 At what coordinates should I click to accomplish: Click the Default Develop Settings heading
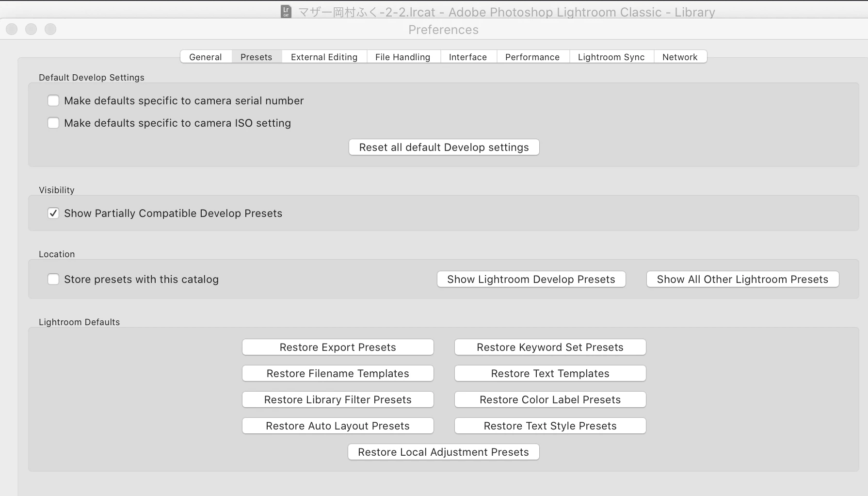click(x=92, y=77)
